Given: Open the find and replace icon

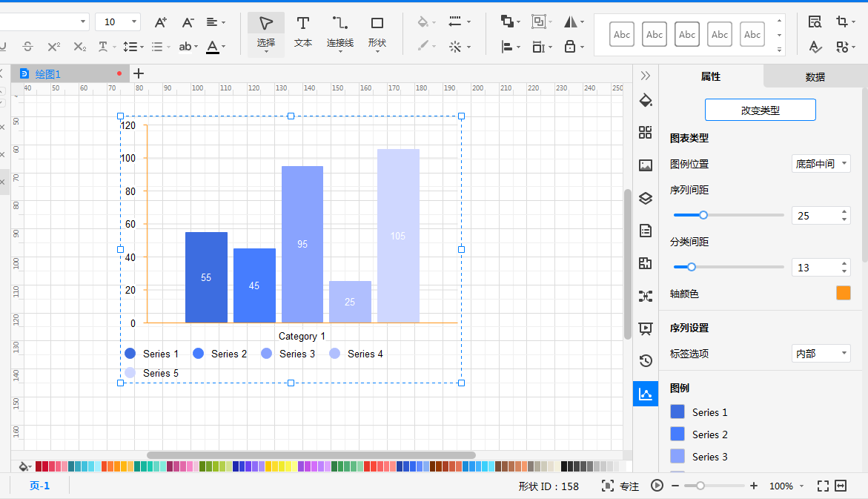Looking at the screenshot, I should [815, 22].
